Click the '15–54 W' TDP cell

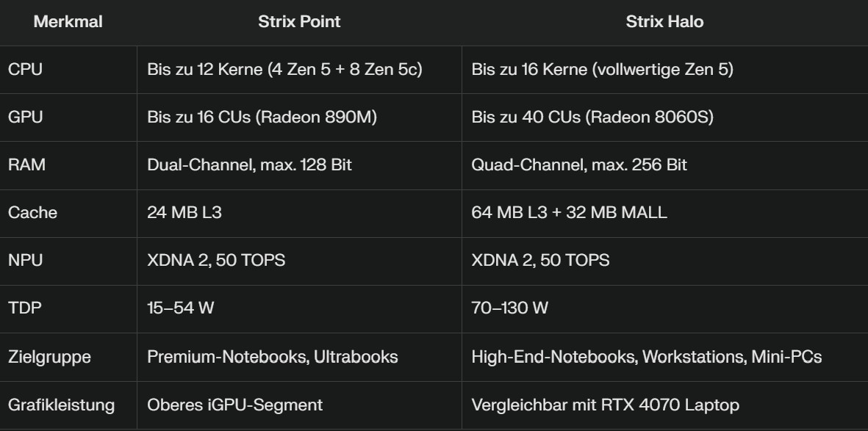coord(181,308)
